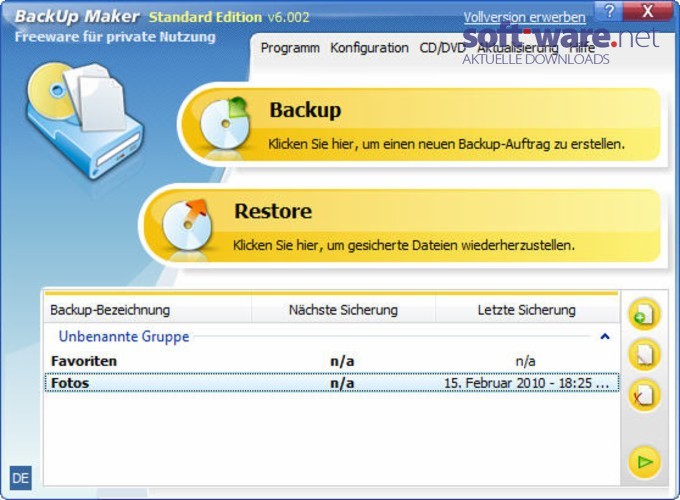This screenshot has width=680, height=500.
Task: Click the delete backup job icon
Action: click(x=644, y=395)
